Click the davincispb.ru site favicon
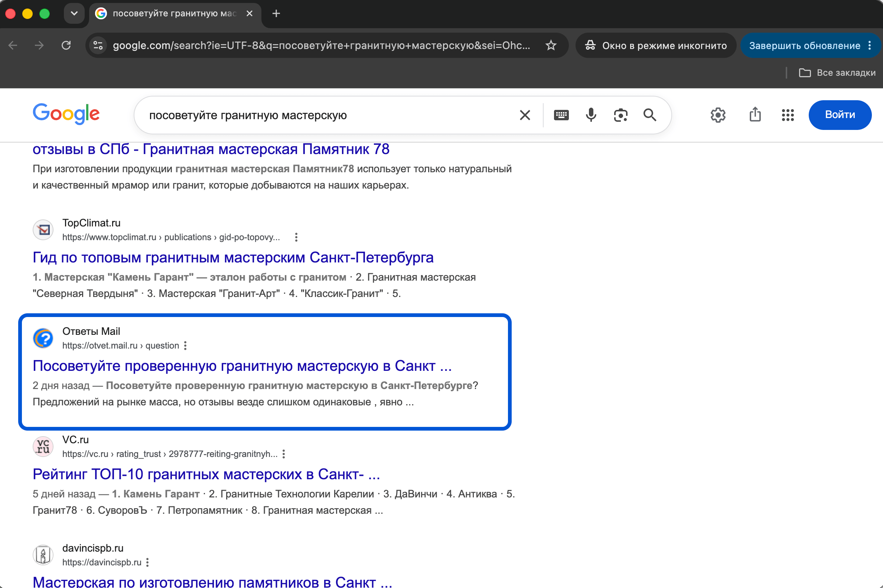This screenshot has width=883, height=588. point(43,555)
